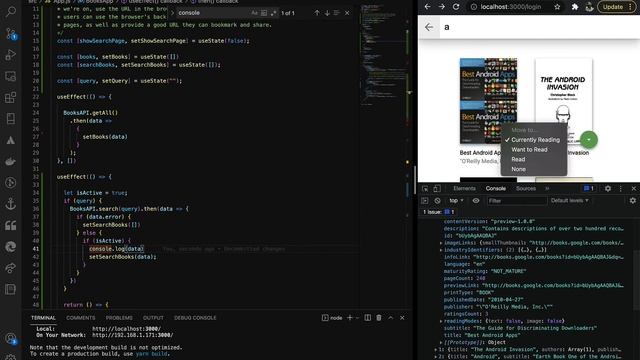The image size is (640, 360).
Task: Open Run and Debug view
Action: pos(11,55)
